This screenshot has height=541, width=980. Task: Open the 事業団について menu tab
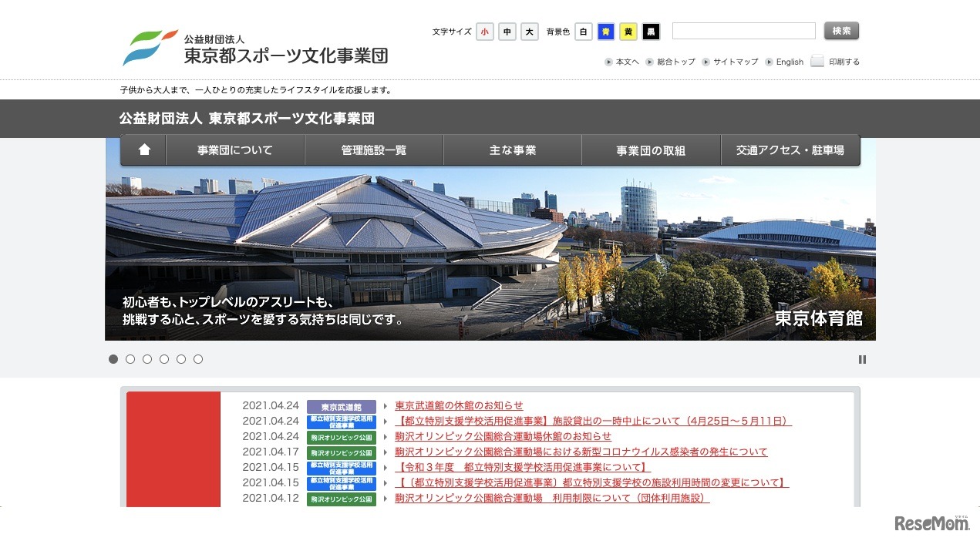click(x=234, y=150)
